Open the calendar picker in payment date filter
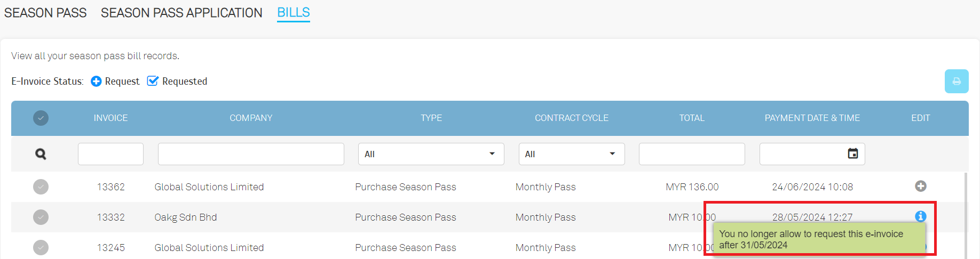The width and height of the screenshot is (980, 259). [x=853, y=153]
